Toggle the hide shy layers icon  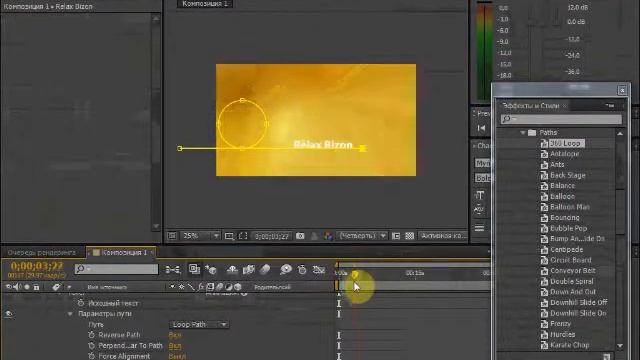pos(232,269)
